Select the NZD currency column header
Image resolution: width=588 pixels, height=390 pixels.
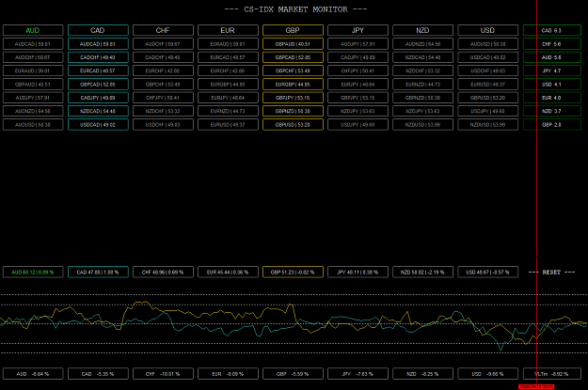(x=422, y=30)
